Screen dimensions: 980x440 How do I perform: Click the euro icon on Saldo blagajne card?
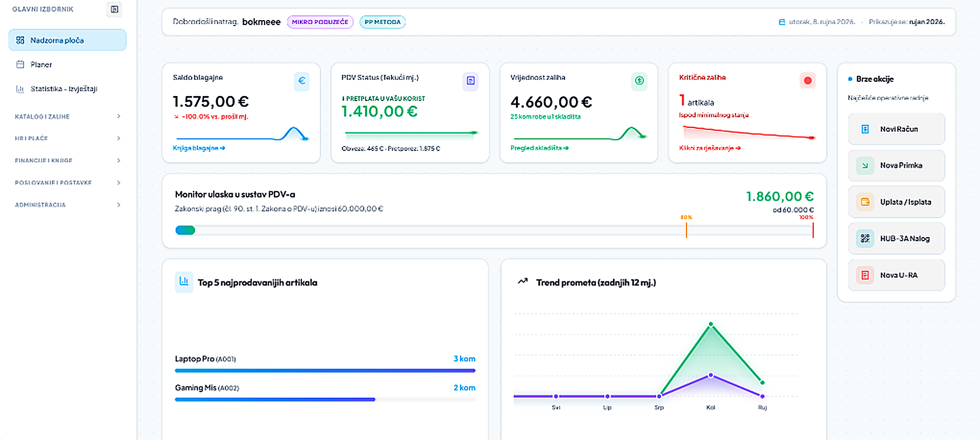(302, 81)
